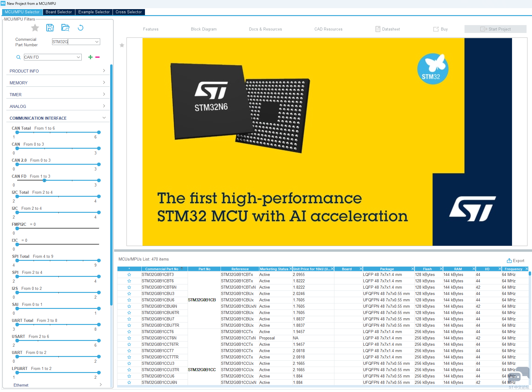The image size is (532, 392).
Task: Select the Block Diagram tab
Action: point(204,29)
